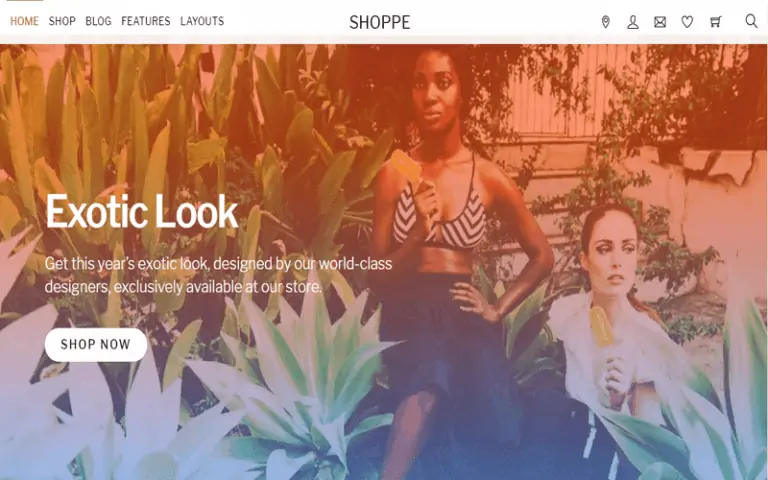Click the SHOPPE site logo

[x=380, y=22]
